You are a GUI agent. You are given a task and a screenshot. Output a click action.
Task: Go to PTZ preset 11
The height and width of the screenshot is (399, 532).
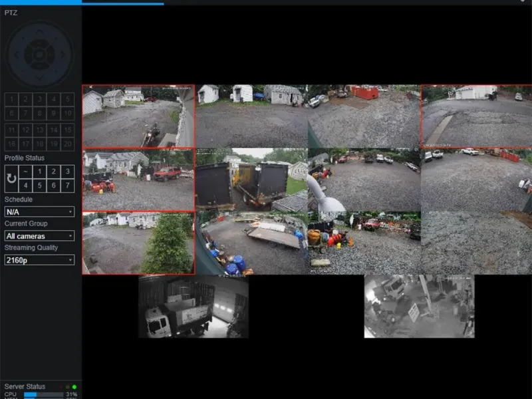click(11, 130)
